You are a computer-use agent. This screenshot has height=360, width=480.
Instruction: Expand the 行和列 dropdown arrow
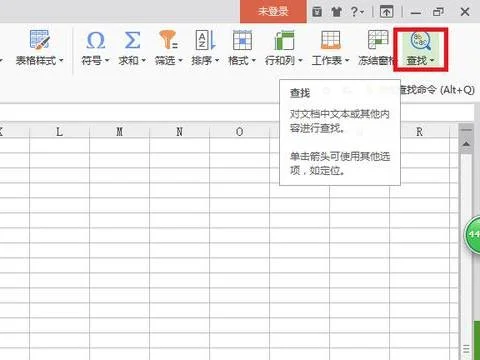300,61
